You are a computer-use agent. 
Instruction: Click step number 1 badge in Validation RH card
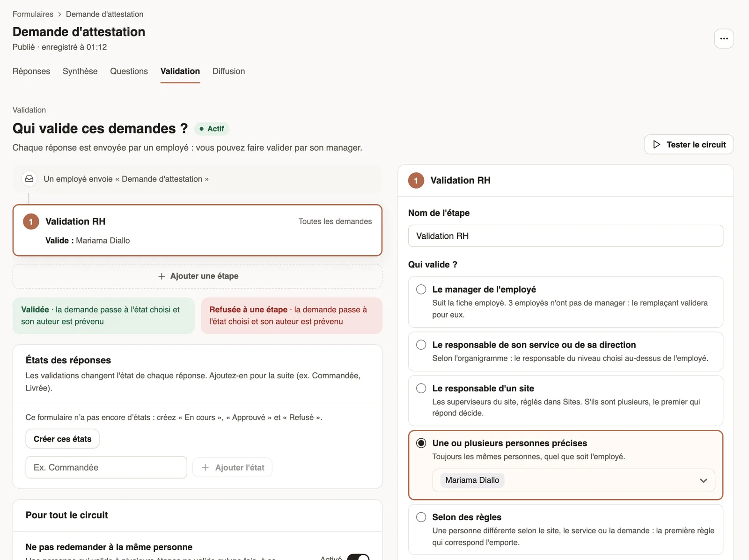pos(31,221)
